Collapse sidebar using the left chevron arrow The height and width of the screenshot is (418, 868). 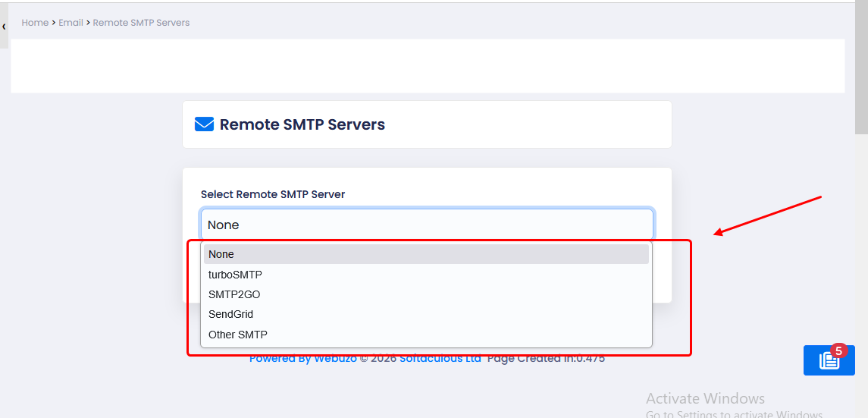pos(4,27)
